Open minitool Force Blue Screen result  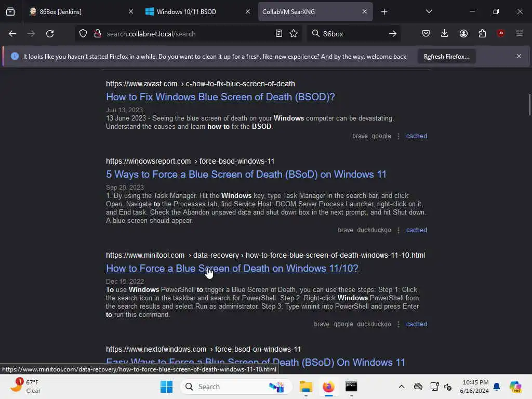tap(232, 269)
